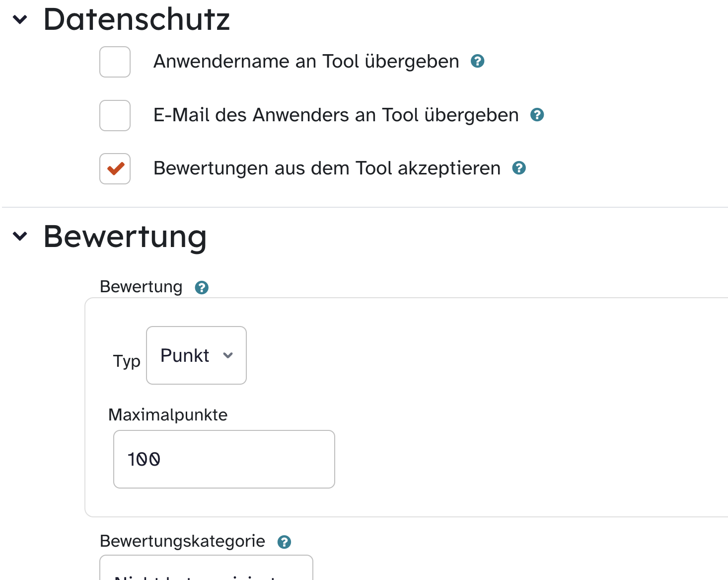Screen dimensions: 728x580
Task: Click help icon beside E-Mail des Anwenders option
Action: point(537,115)
